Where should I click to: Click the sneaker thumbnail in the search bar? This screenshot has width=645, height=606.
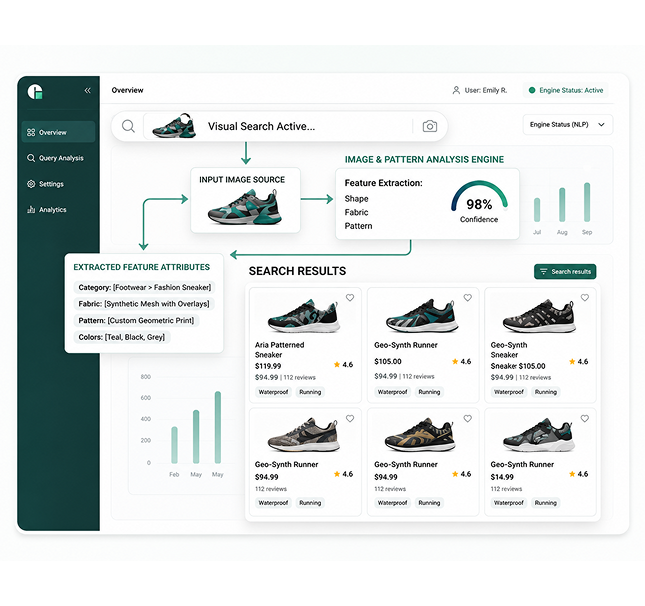[174, 125]
